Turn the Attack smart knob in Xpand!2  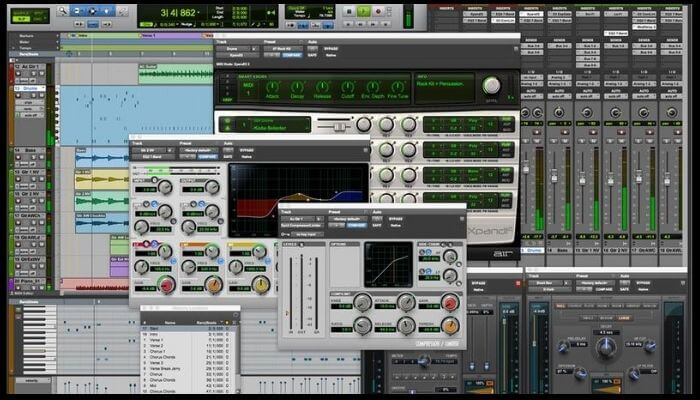click(x=272, y=87)
